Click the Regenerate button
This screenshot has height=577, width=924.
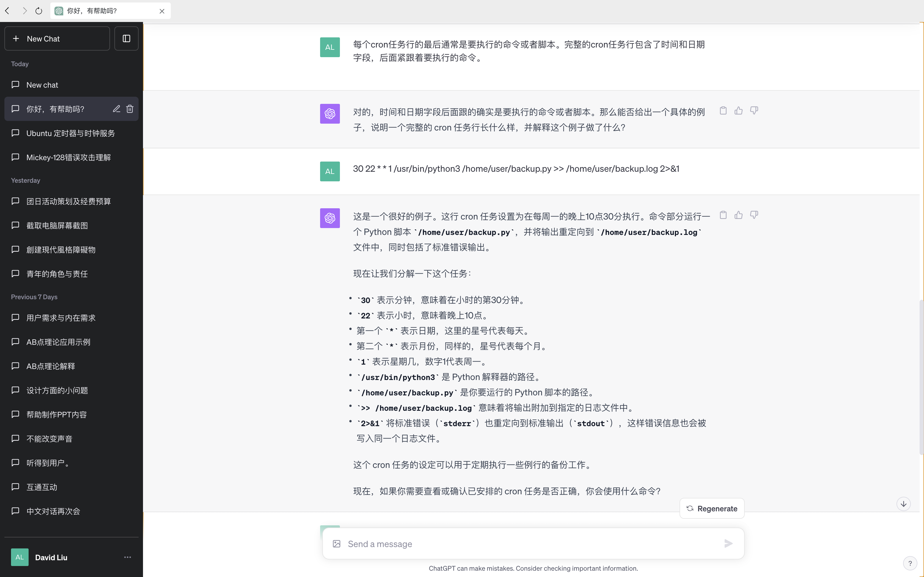tap(712, 508)
